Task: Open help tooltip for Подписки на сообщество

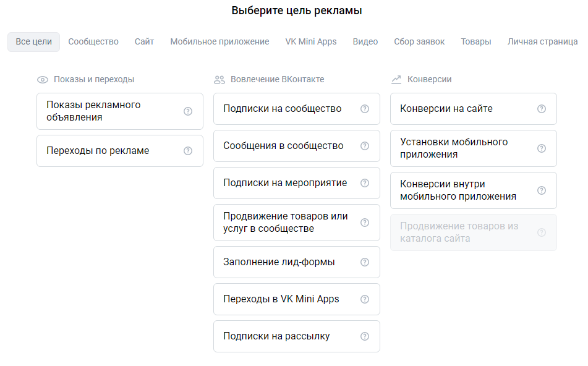Action: [x=365, y=109]
